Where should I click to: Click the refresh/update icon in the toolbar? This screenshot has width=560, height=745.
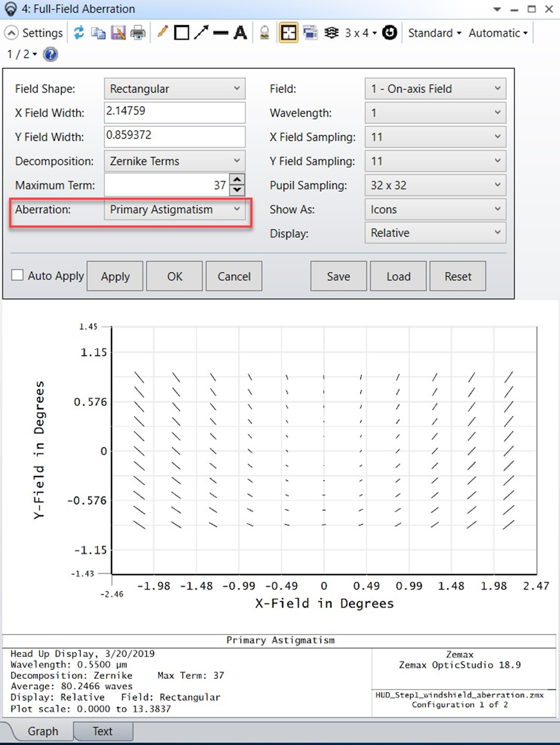(x=79, y=33)
